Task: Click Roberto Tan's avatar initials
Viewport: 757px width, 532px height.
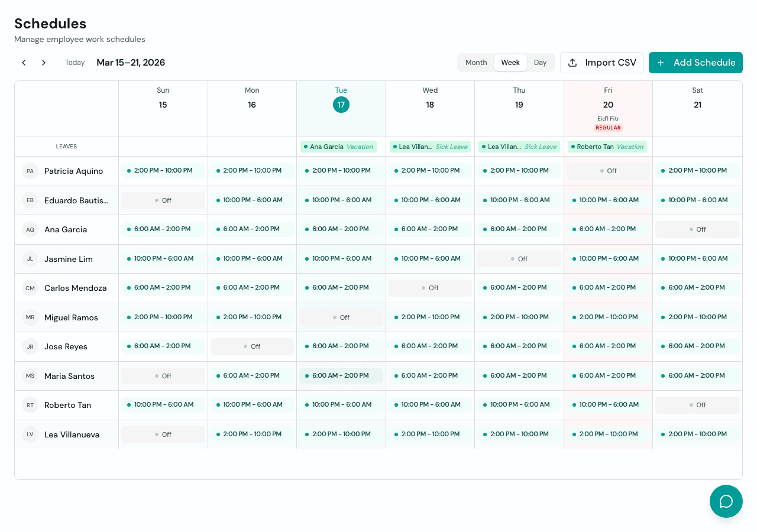Action: (x=30, y=405)
